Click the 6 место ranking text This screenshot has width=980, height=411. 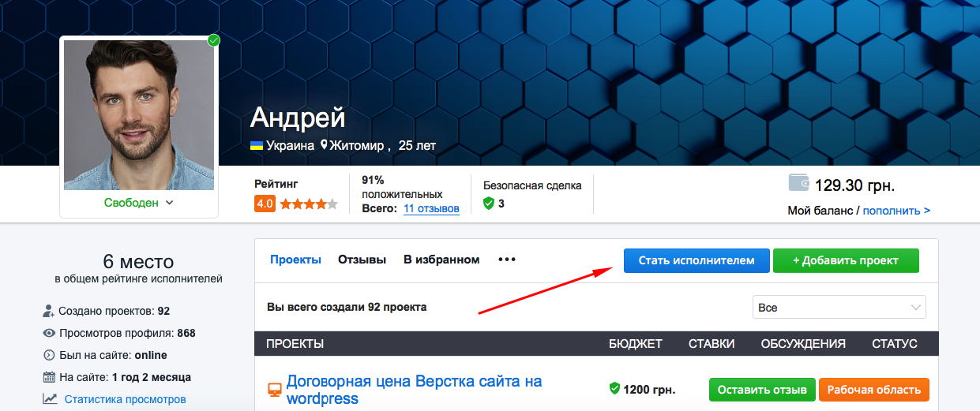click(138, 262)
